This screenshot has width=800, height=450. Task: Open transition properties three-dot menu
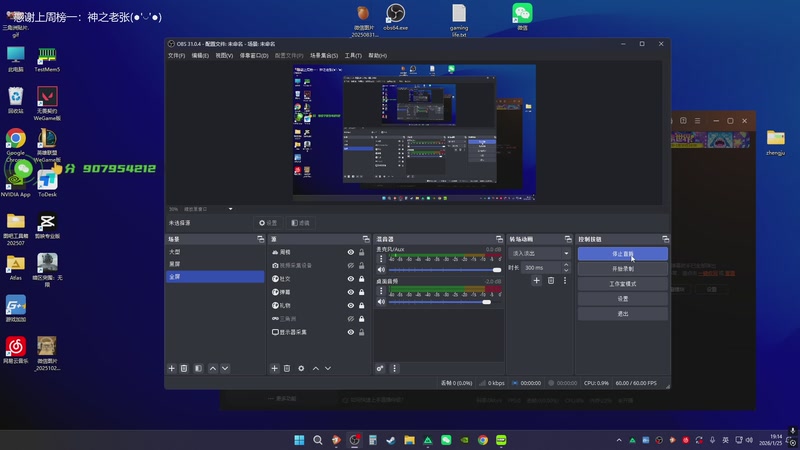565,281
